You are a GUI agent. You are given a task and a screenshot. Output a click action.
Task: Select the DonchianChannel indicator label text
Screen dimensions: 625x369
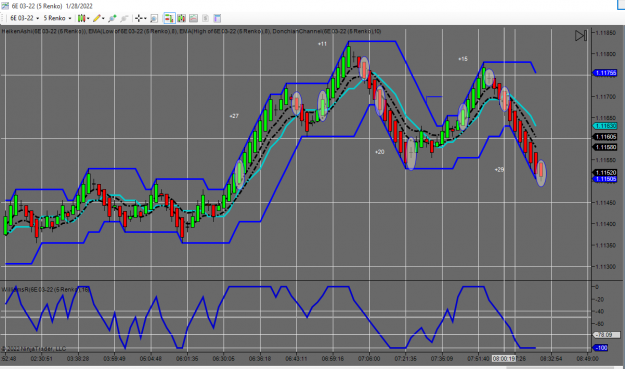click(x=327, y=31)
